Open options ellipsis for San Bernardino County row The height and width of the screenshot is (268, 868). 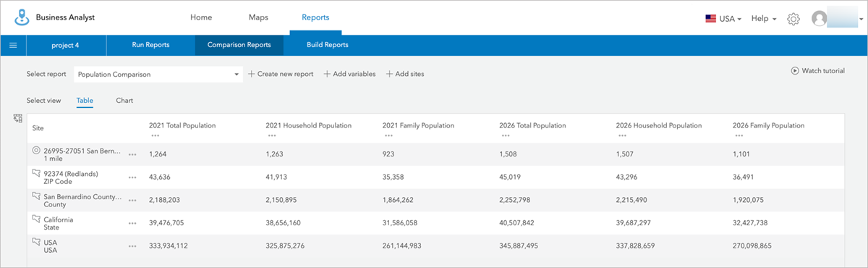[x=132, y=201]
